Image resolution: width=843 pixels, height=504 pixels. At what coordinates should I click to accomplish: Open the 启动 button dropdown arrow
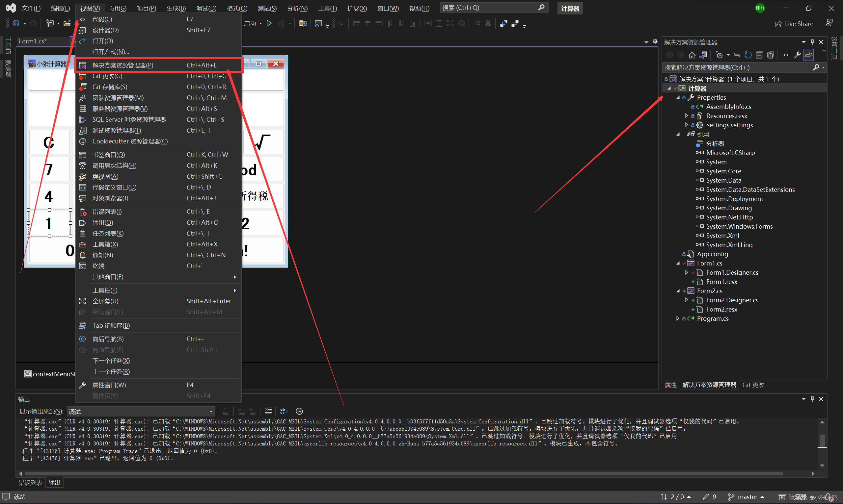tap(261, 23)
